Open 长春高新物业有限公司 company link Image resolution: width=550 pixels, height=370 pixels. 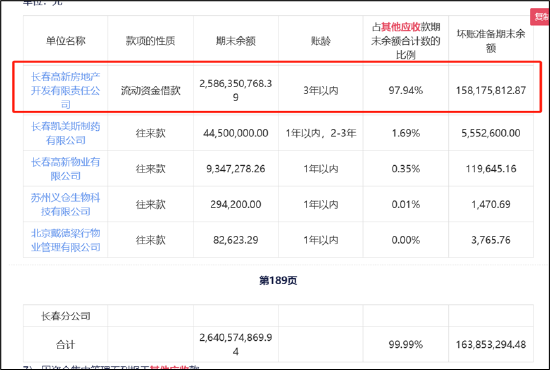point(66,169)
